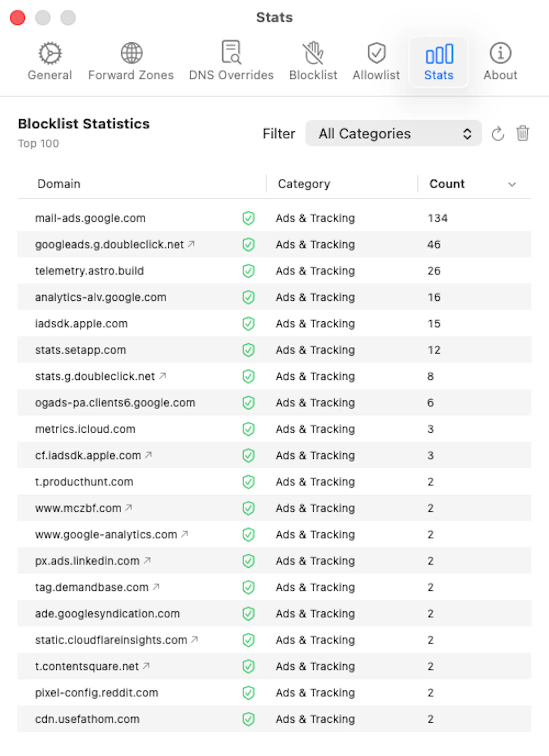Click the shield icon for cdn.usefathom.com
This screenshot has width=549, height=756.
tap(248, 719)
